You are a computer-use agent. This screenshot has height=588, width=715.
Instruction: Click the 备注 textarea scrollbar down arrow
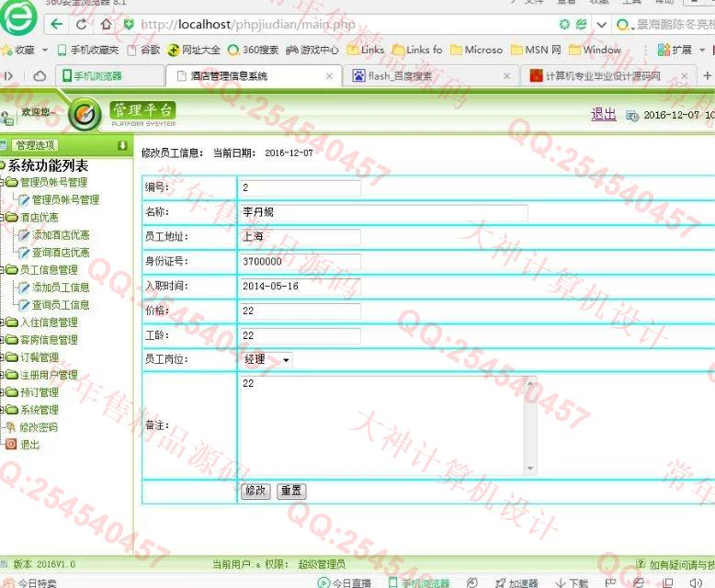coord(529,469)
